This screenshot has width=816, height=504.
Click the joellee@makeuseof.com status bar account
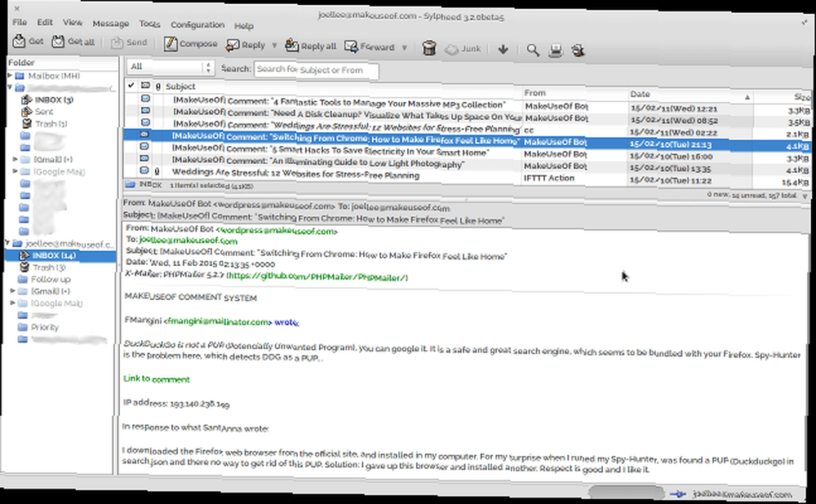[x=743, y=495]
